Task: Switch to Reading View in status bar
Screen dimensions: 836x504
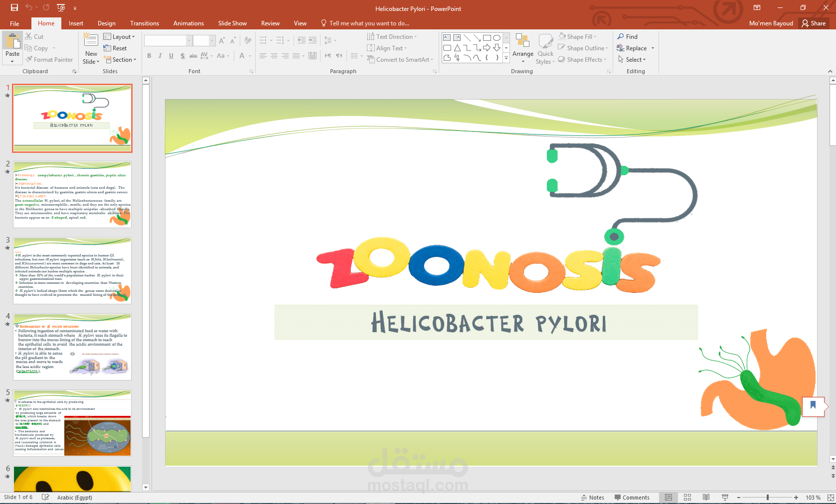Action: [x=706, y=498]
